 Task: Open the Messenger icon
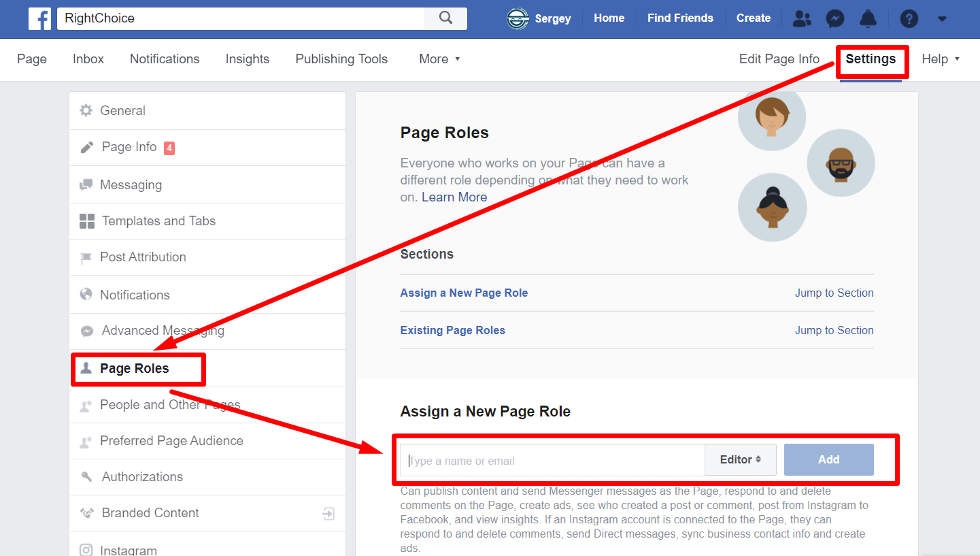point(835,18)
